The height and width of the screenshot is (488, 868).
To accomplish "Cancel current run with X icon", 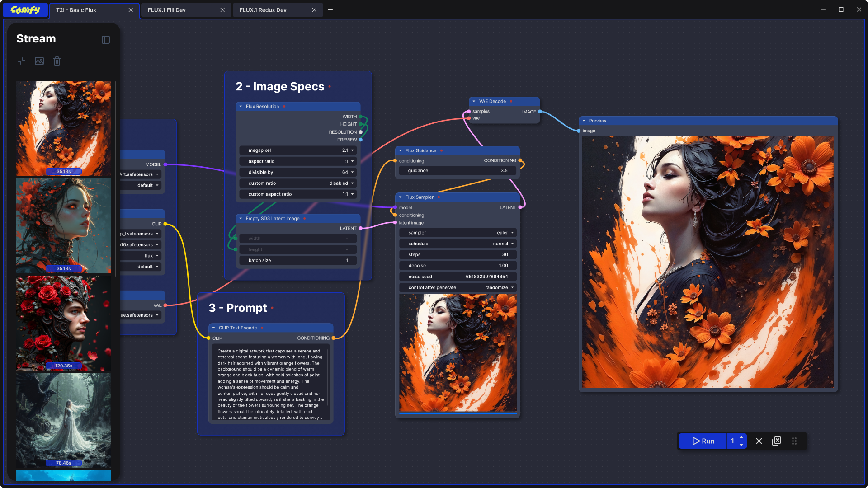I will 759,441.
